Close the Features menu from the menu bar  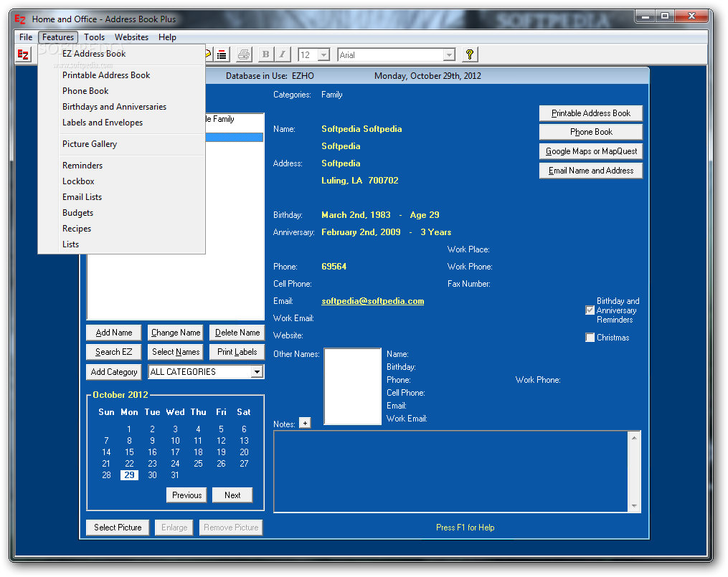tap(58, 37)
